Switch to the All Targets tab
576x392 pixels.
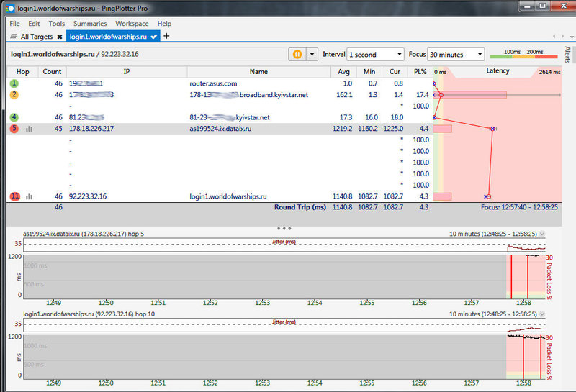(x=37, y=37)
